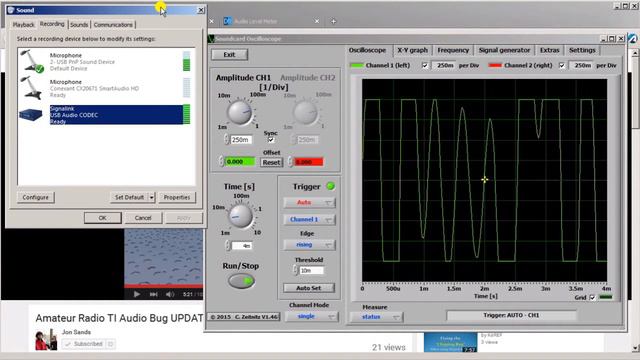Switch to the Sounds tab
The height and width of the screenshot is (360, 640).
pyautogui.click(x=79, y=25)
